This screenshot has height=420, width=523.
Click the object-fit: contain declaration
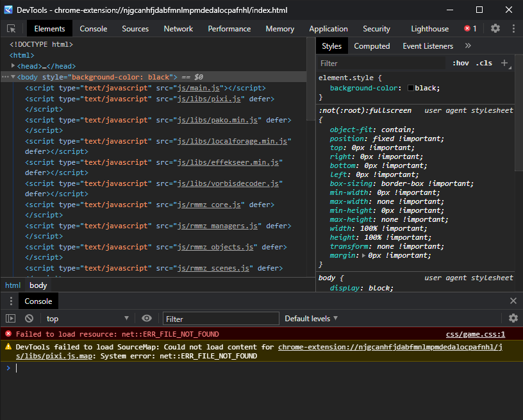[x=372, y=130]
